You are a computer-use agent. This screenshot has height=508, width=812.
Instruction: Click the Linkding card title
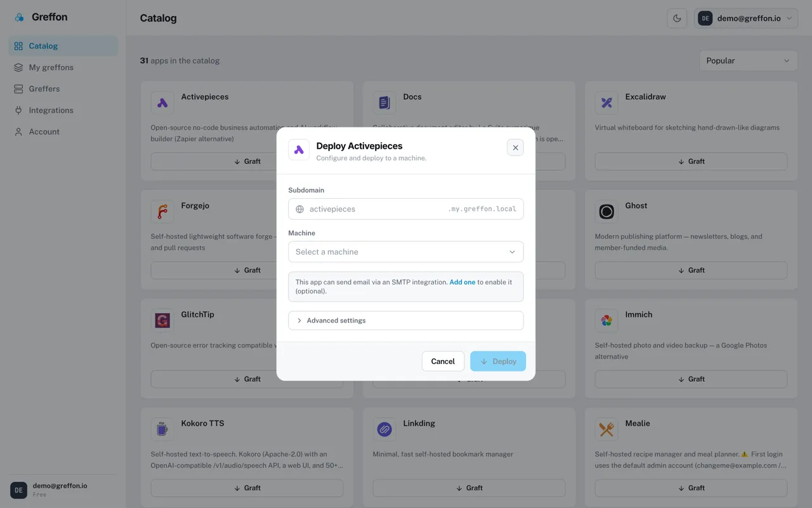pos(419,424)
